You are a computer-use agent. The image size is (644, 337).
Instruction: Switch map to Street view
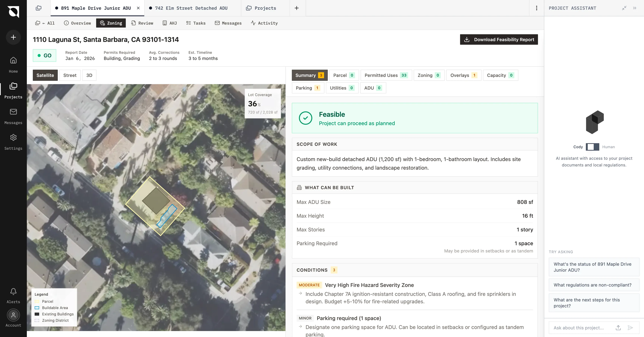tap(70, 75)
